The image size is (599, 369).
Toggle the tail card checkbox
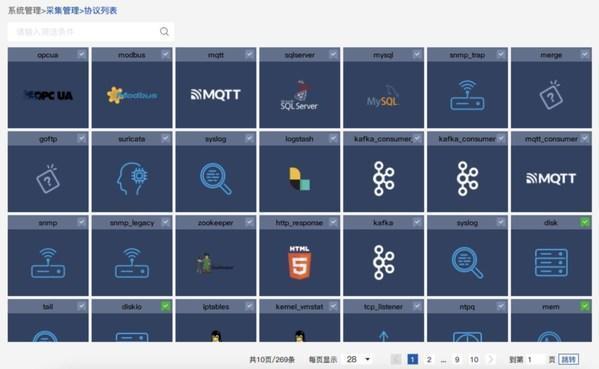click(82, 306)
